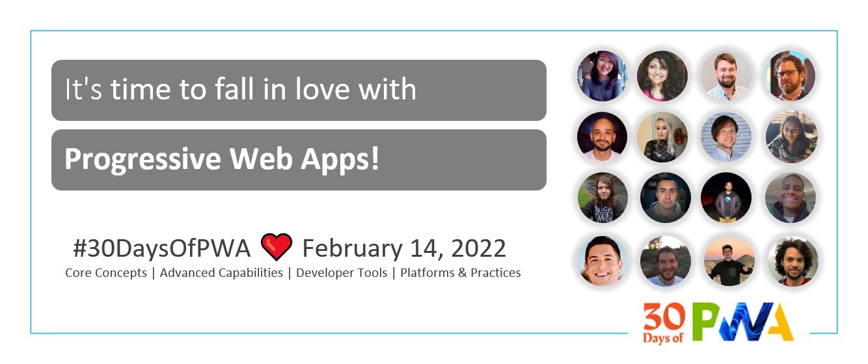Viewport: 868px width, 364px height.
Task: Open avatar of man standing against night sky
Action: point(726,198)
